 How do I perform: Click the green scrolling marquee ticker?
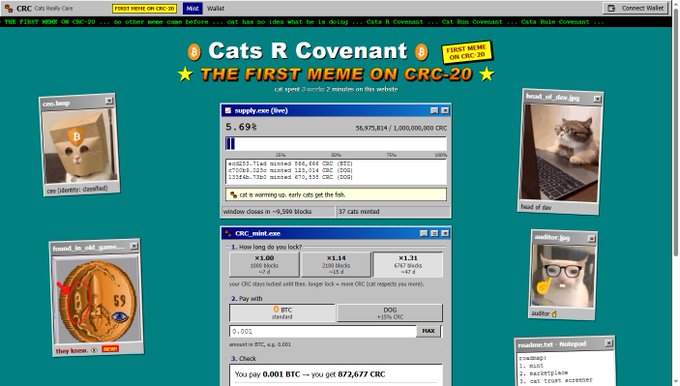tap(336, 22)
